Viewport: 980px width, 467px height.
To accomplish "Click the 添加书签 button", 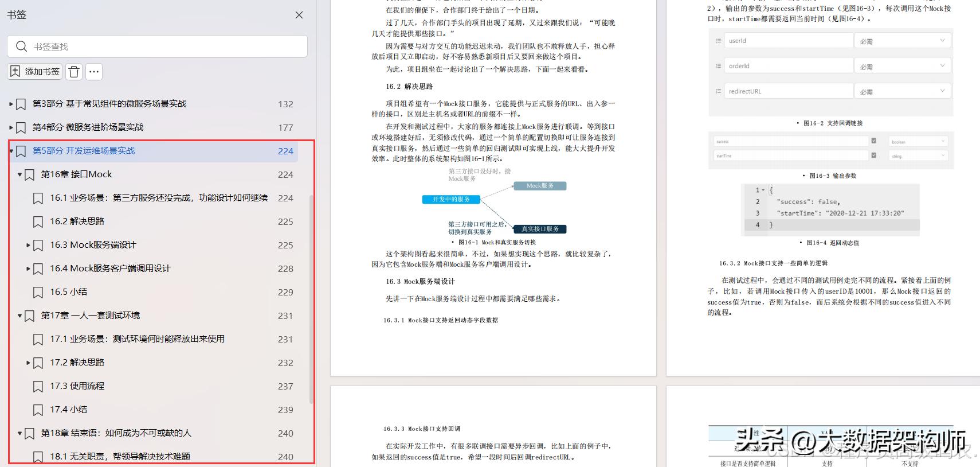I will coord(35,72).
